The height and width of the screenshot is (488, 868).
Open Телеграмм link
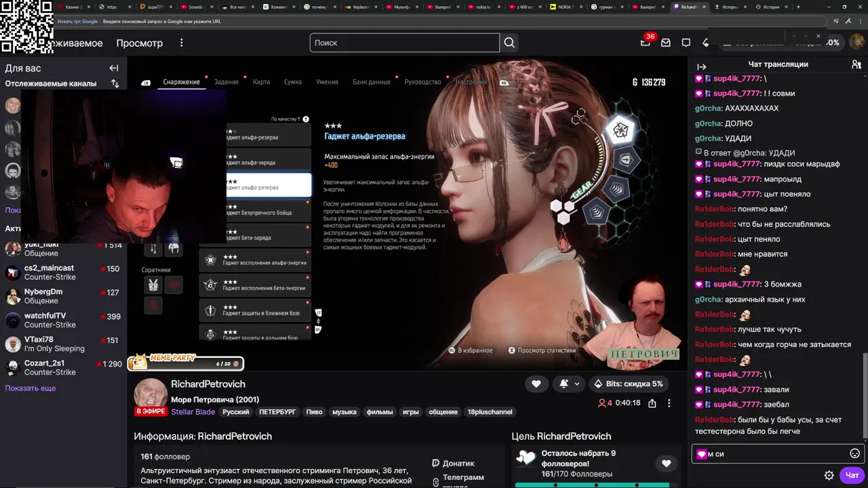coord(458,478)
